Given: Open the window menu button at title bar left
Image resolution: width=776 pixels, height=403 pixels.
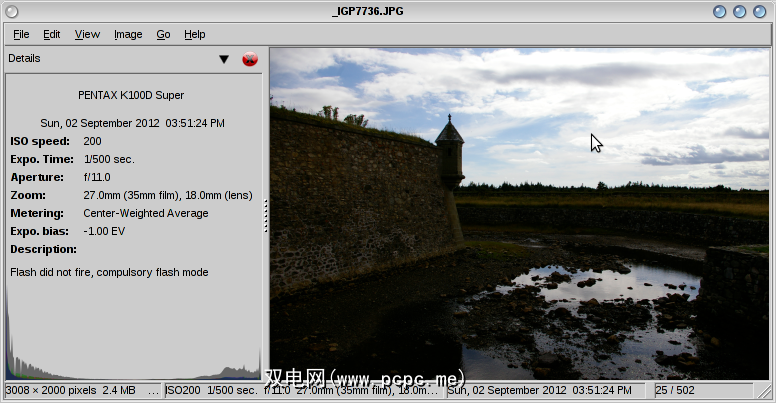Looking at the screenshot, I should pos(12,11).
